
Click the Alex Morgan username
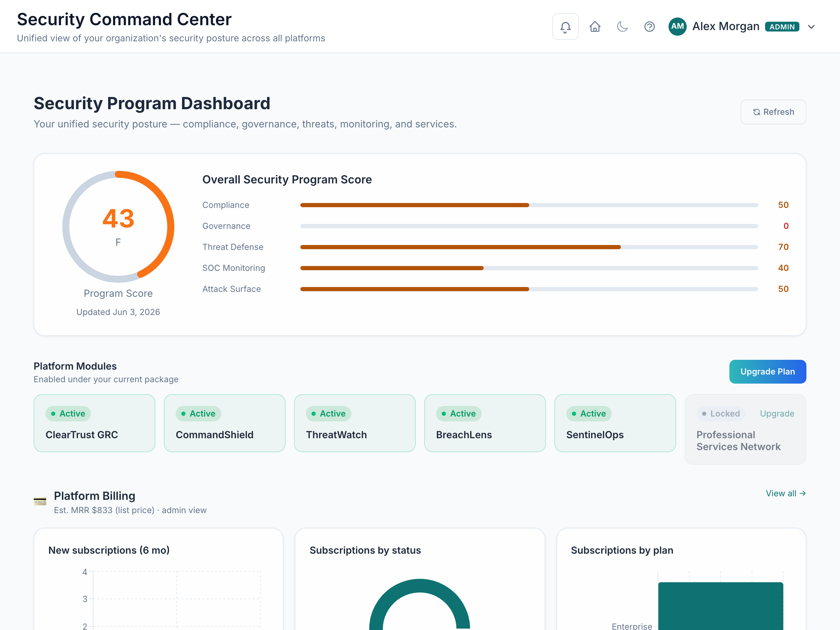(726, 26)
